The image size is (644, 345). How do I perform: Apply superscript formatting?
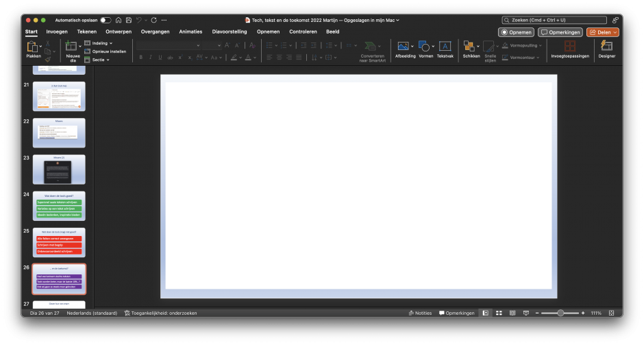[x=180, y=57]
